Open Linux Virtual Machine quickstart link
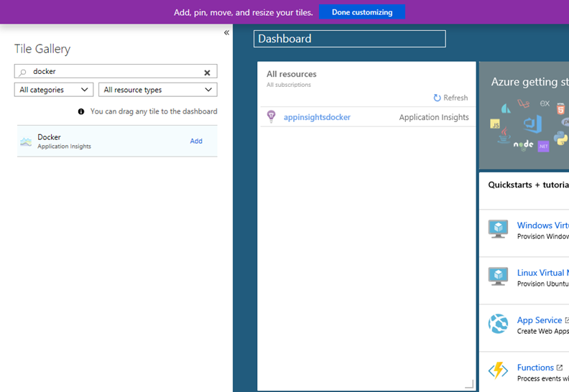This screenshot has height=392, width=569. click(x=543, y=273)
